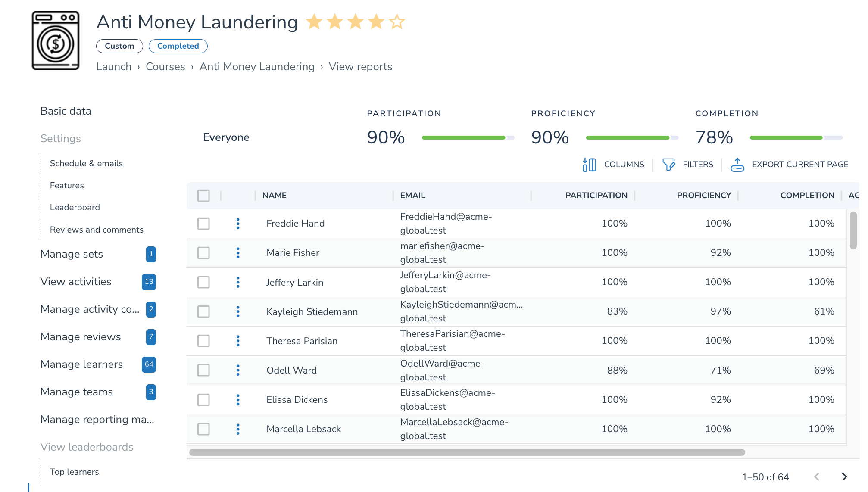This screenshot has width=868, height=492.
Task: Open row actions menu for Odell Ward
Action: [x=238, y=370]
